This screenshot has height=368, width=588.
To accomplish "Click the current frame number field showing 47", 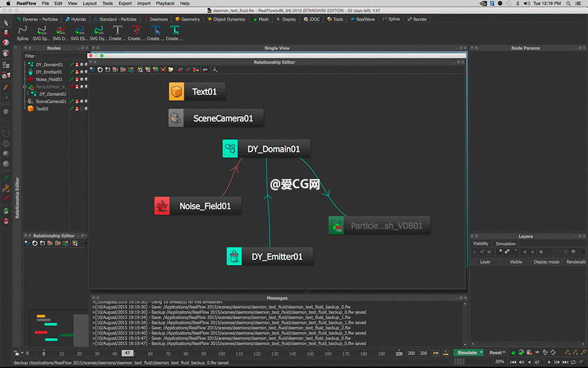I will point(538,362).
